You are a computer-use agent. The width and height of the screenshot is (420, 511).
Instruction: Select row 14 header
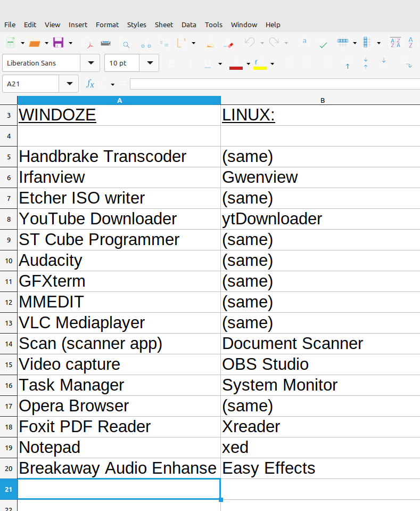[9, 344]
